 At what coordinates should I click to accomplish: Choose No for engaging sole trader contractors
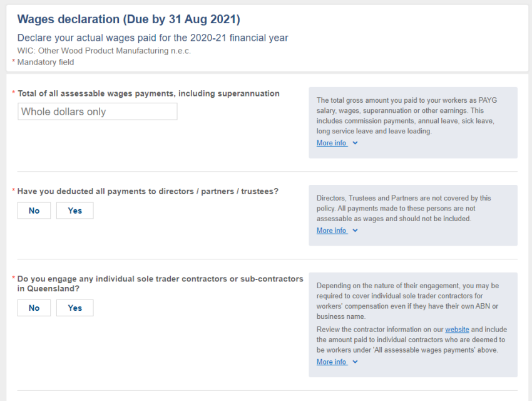34,308
